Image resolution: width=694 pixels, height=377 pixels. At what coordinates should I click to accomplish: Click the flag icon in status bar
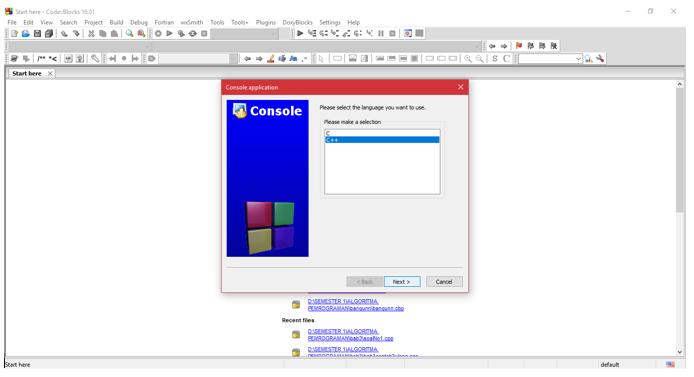pos(671,364)
